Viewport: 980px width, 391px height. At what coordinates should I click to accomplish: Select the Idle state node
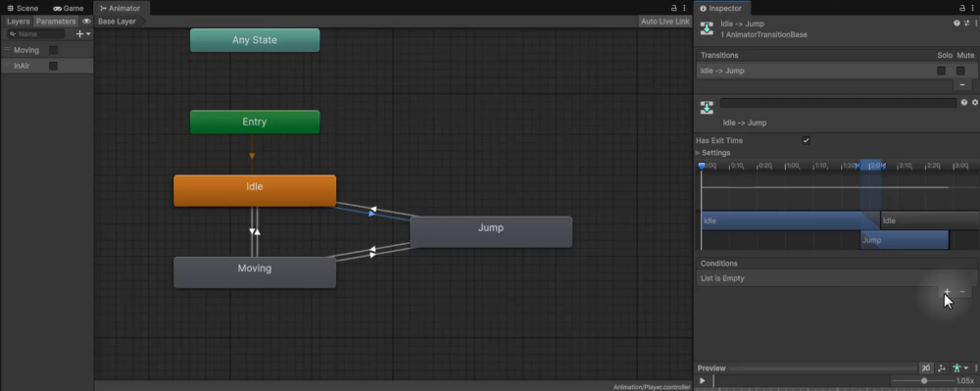[255, 190]
